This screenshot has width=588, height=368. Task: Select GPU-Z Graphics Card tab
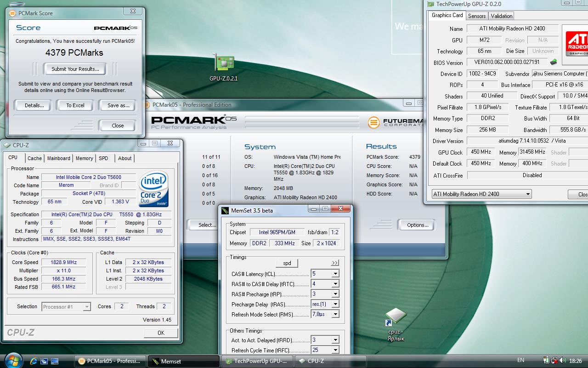(x=447, y=15)
